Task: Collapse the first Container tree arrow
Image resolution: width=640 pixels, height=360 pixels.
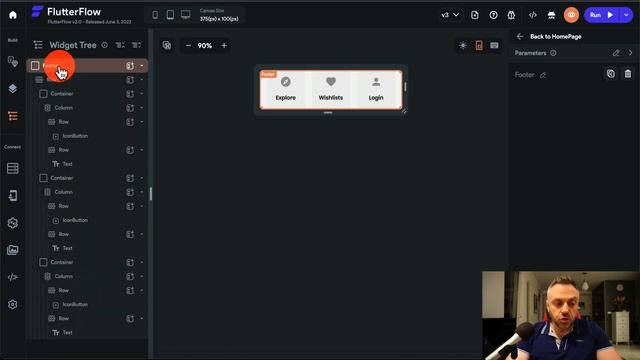Action: (x=142, y=94)
